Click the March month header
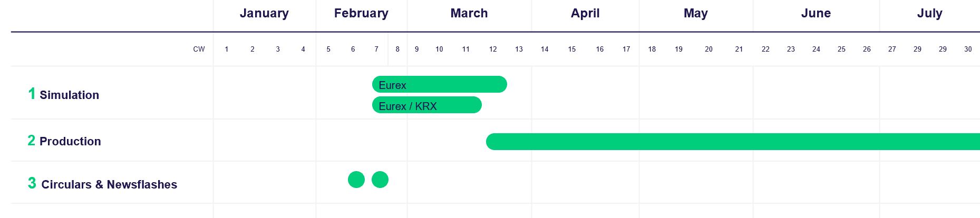The height and width of the screenshot is (218, 980). [469, 14]
